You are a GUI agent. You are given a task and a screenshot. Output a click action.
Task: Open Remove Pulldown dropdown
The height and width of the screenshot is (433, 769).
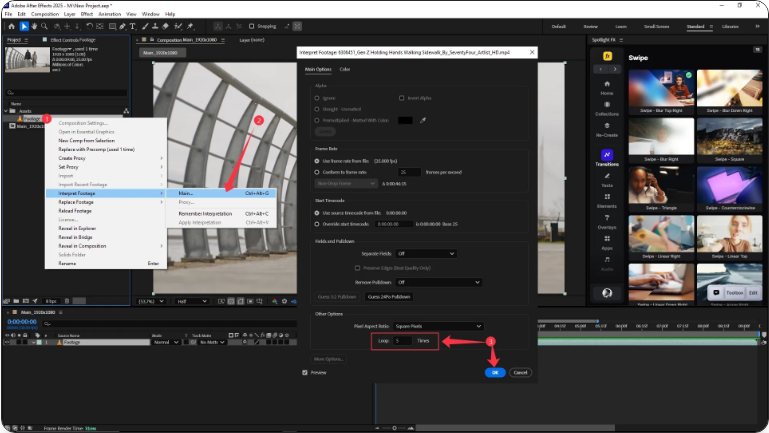[440, 282]
